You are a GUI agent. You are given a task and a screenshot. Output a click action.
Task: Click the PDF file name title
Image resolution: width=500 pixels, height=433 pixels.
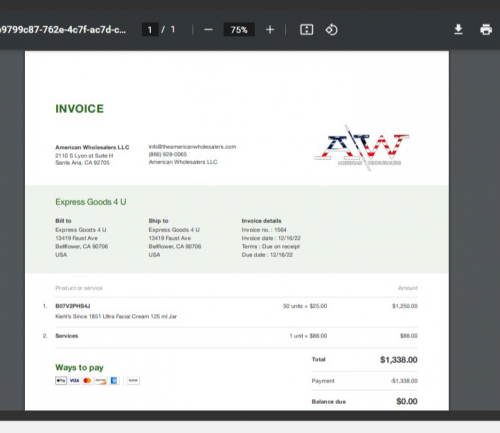click(x=63, y=30)
